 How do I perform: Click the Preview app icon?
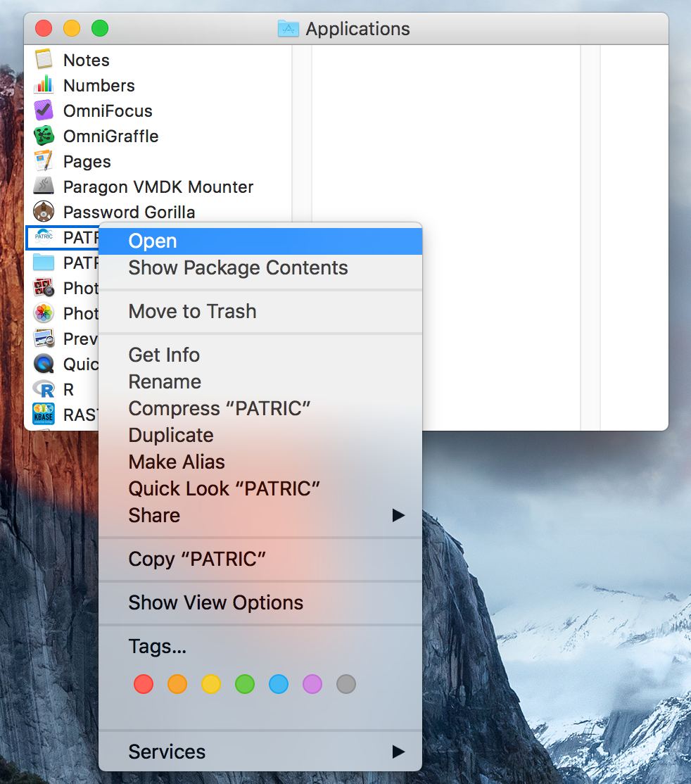pos(44,339)
